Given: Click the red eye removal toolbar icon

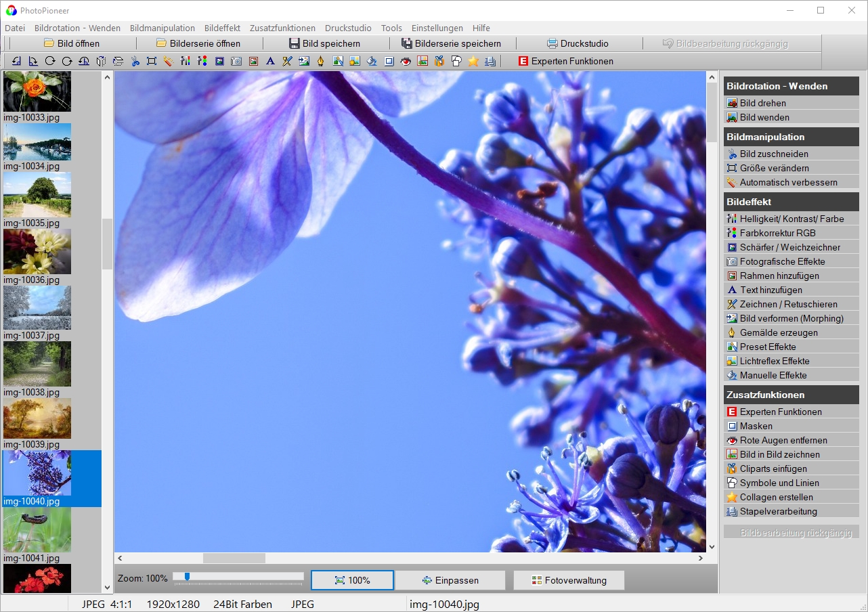Looking at the screenshot, I should (x=406, y=61).
